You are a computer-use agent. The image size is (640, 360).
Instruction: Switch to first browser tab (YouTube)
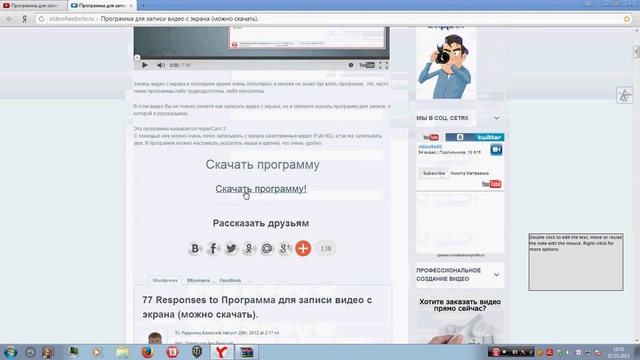point(33,6)
